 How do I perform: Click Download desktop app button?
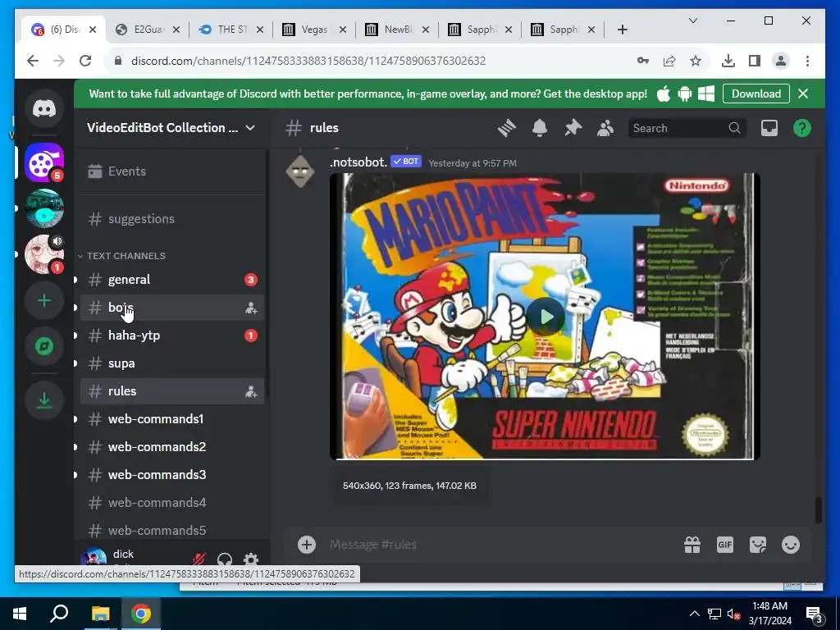tap(756, 94)
